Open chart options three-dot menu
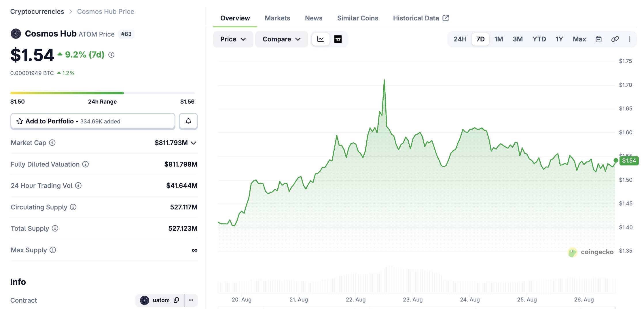Image resolution: width=644 pixels, height=309 pixels. [x=630, y=39]
